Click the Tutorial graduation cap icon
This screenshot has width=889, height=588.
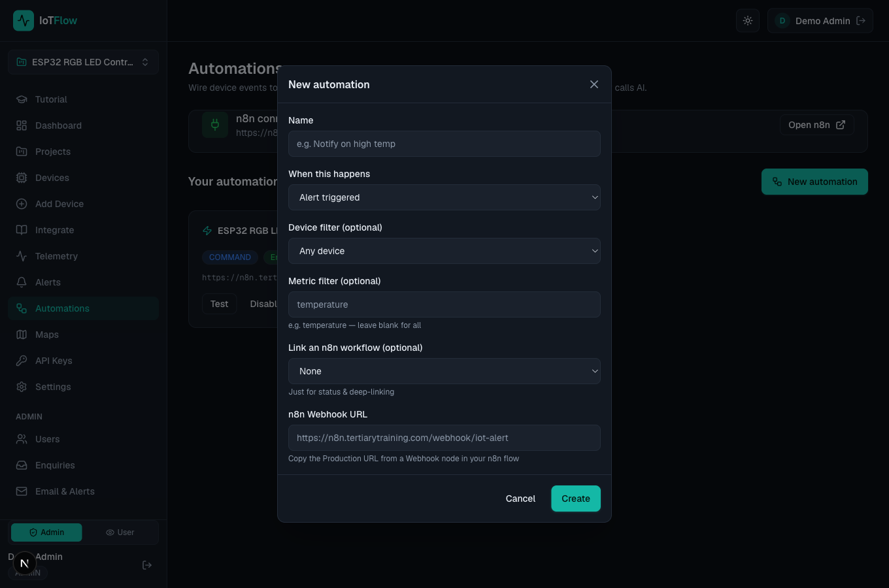pos(22,99)
